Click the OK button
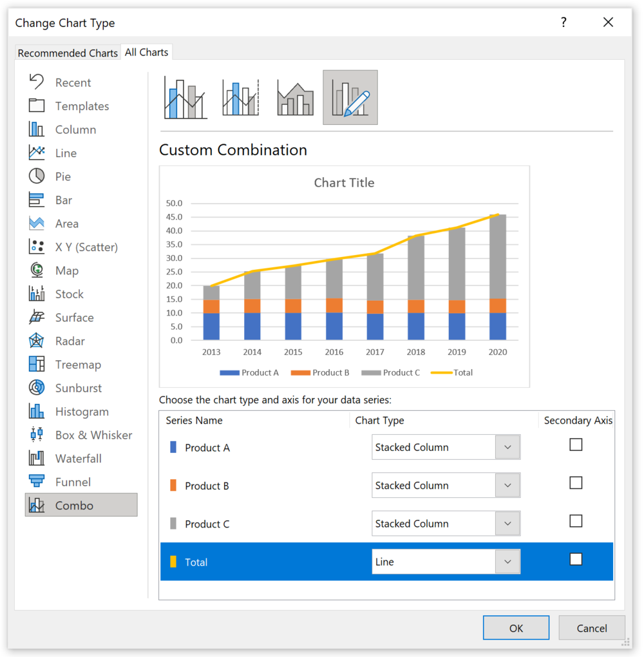644x657 pixels. pyautogui.click(x=515, y=627)
